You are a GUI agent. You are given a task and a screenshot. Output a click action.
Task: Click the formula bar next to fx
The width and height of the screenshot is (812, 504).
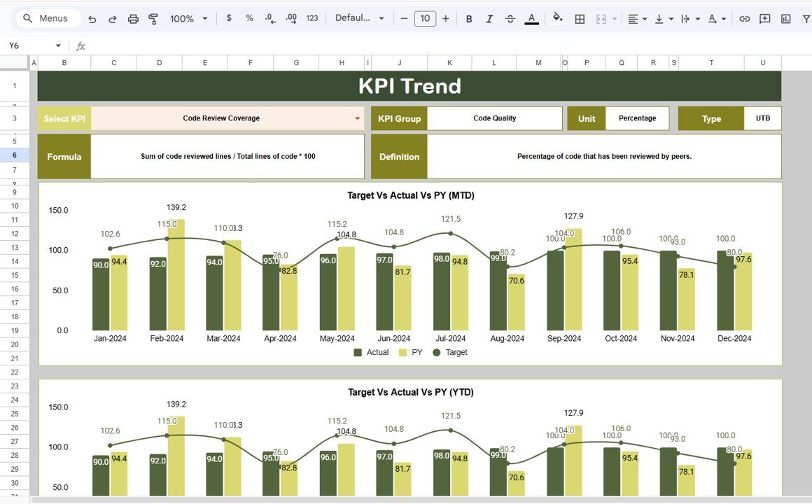click(210, 45)
